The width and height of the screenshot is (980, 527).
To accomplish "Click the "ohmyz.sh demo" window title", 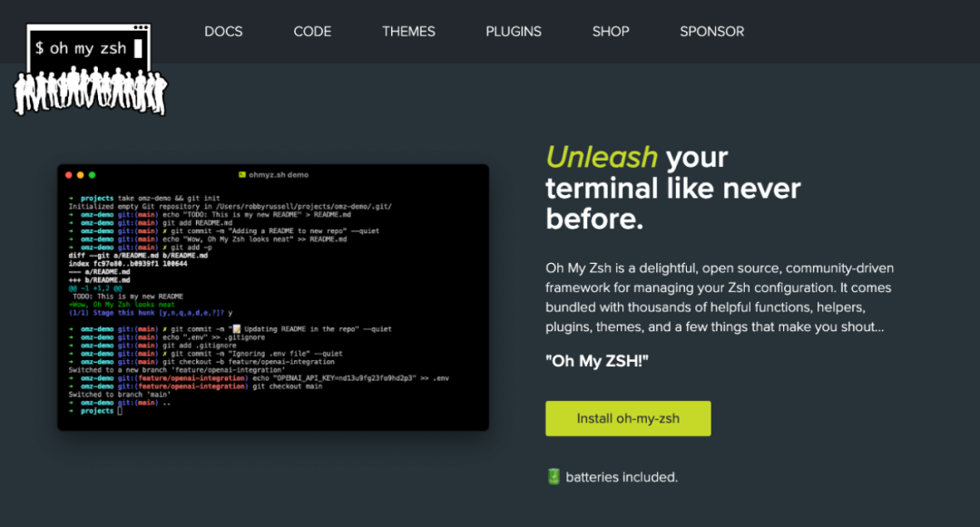I will pyautogui.click(x=279, y=175).
